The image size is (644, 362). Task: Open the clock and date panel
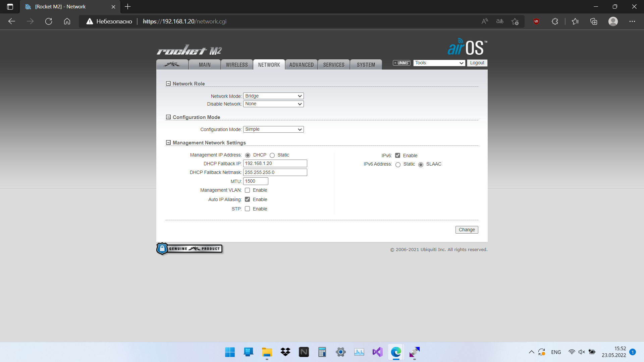click(x=613, y=352)
